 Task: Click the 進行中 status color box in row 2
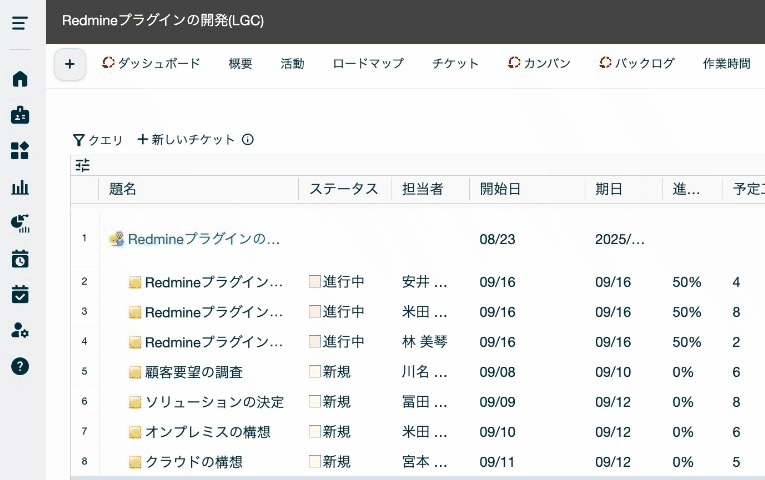pos(315,281)
